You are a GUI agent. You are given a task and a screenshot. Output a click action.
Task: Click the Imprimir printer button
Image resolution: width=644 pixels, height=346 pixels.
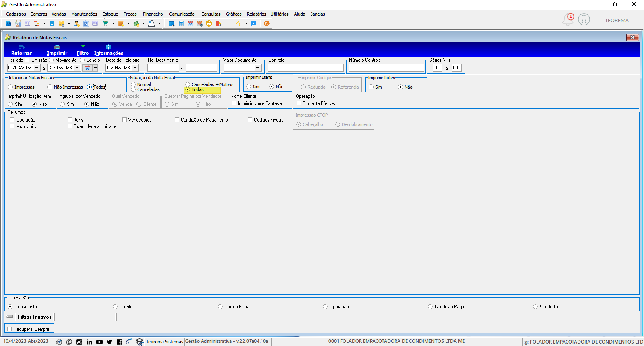(x=57, y=50)
